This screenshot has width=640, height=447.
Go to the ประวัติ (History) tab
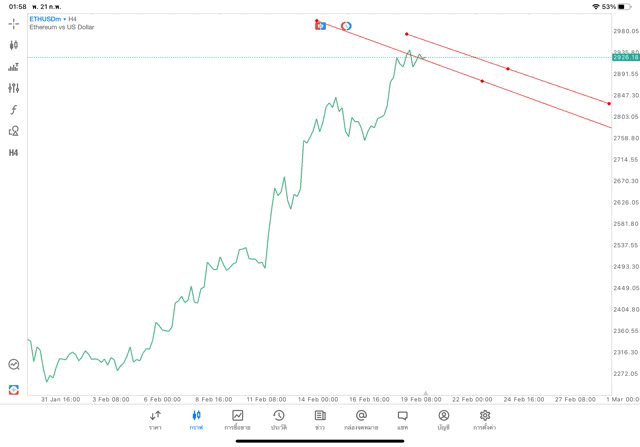279,419
